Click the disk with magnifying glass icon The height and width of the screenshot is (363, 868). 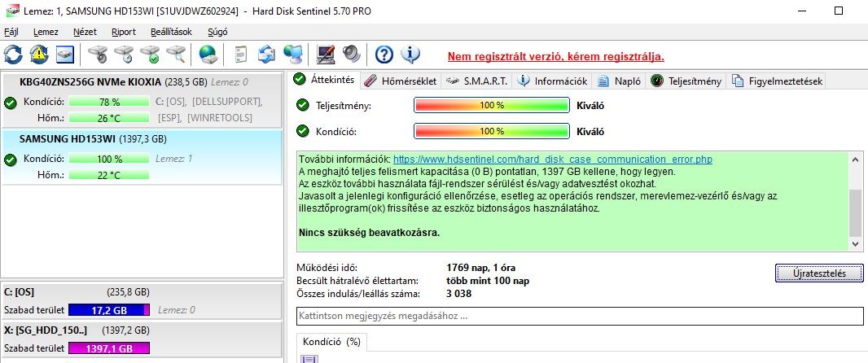coord(176,55)
